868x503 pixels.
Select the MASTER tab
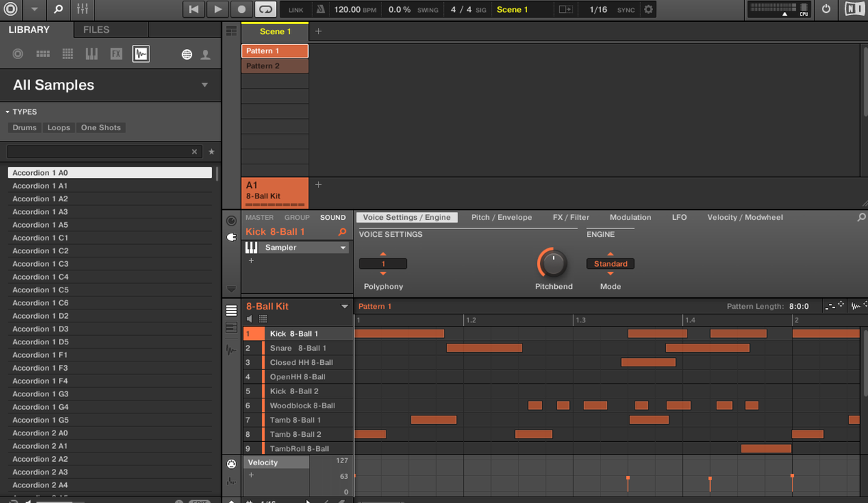260,218
